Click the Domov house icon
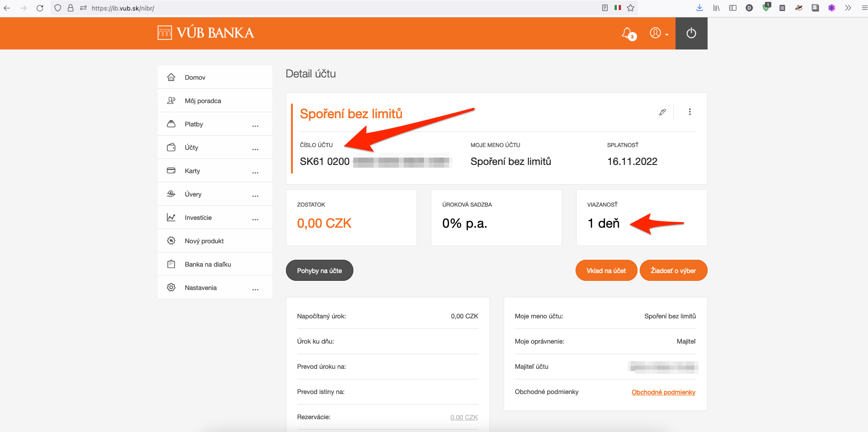Image resolution: width=868 pixels, height=432 pixels. click(171, 77)
